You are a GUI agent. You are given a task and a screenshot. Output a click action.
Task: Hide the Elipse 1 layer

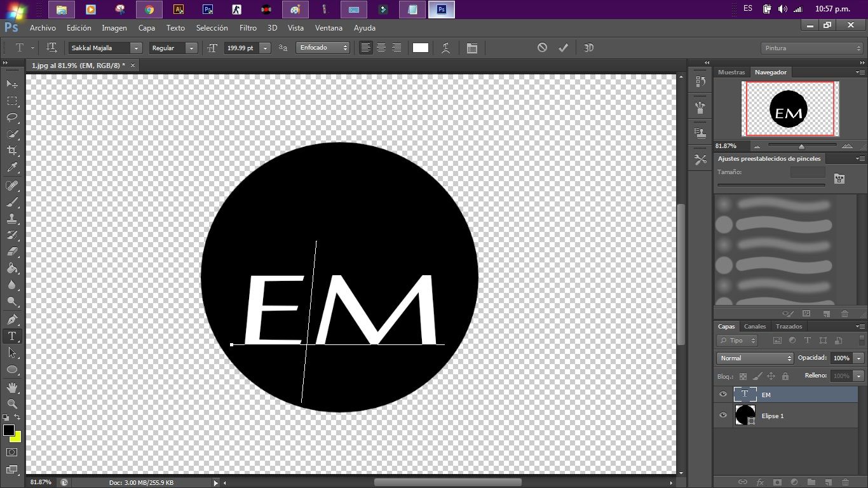tap(723, 416)
